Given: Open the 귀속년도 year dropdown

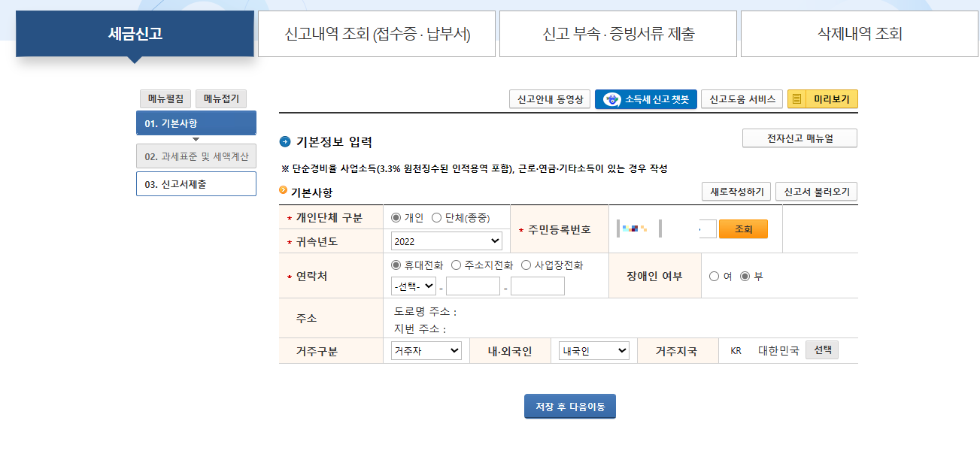Looking at the screenshot, I should click(445, 239).
